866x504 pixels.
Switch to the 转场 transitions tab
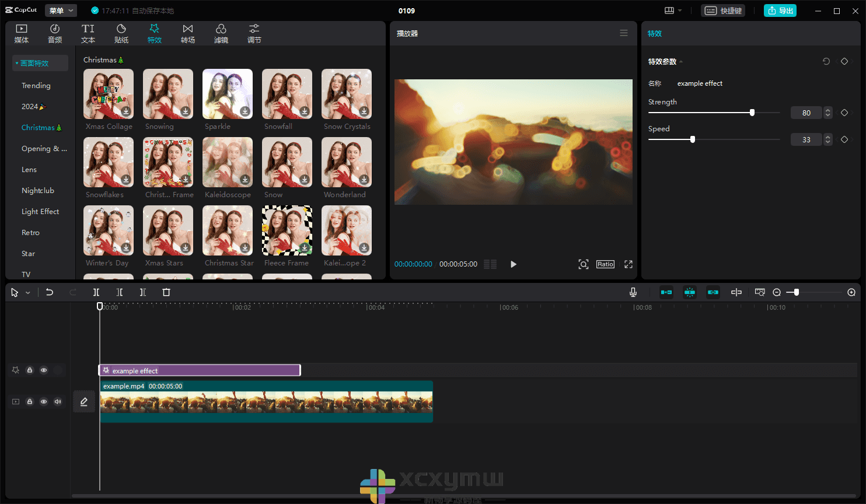click(188, 33)
